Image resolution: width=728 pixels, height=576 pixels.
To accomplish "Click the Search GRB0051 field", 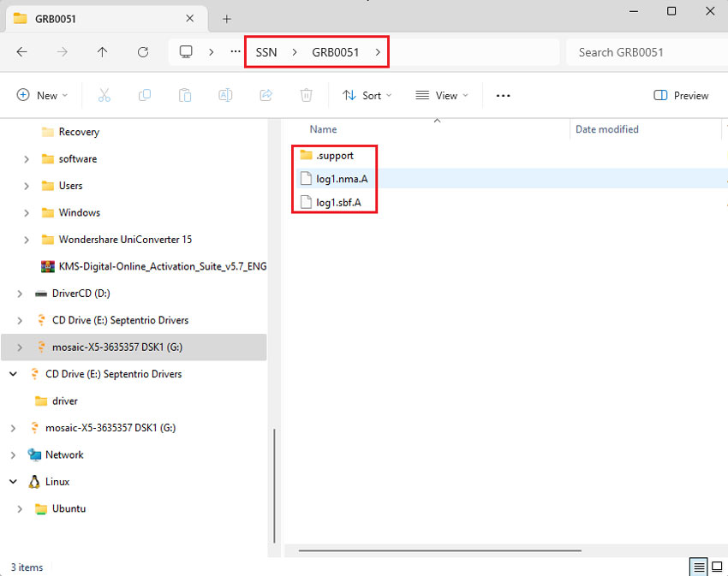I will 642,52.
